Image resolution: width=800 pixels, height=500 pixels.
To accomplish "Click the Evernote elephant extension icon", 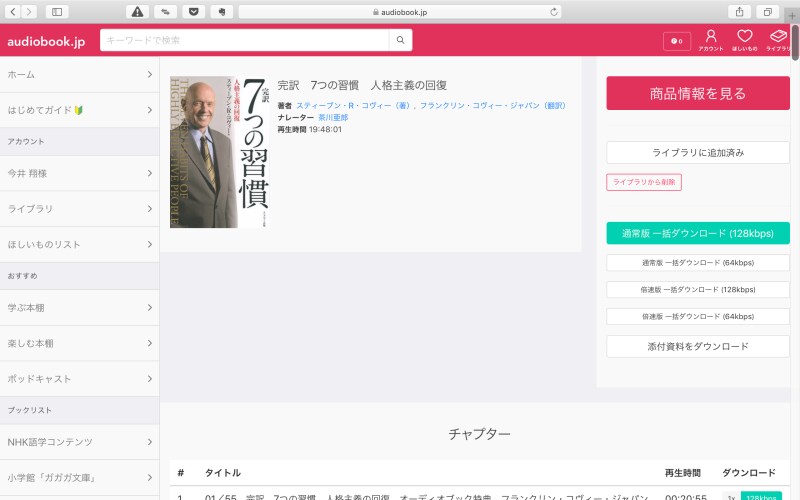I will [x=221, y=12].
